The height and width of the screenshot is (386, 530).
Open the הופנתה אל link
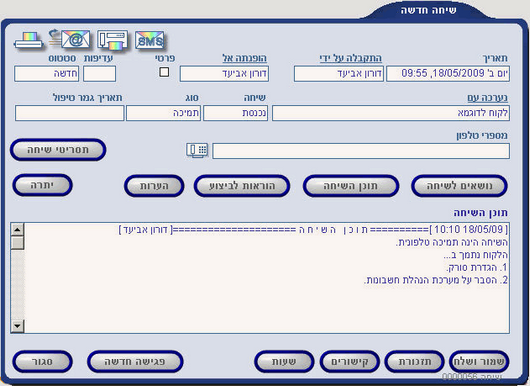(245, 58)
